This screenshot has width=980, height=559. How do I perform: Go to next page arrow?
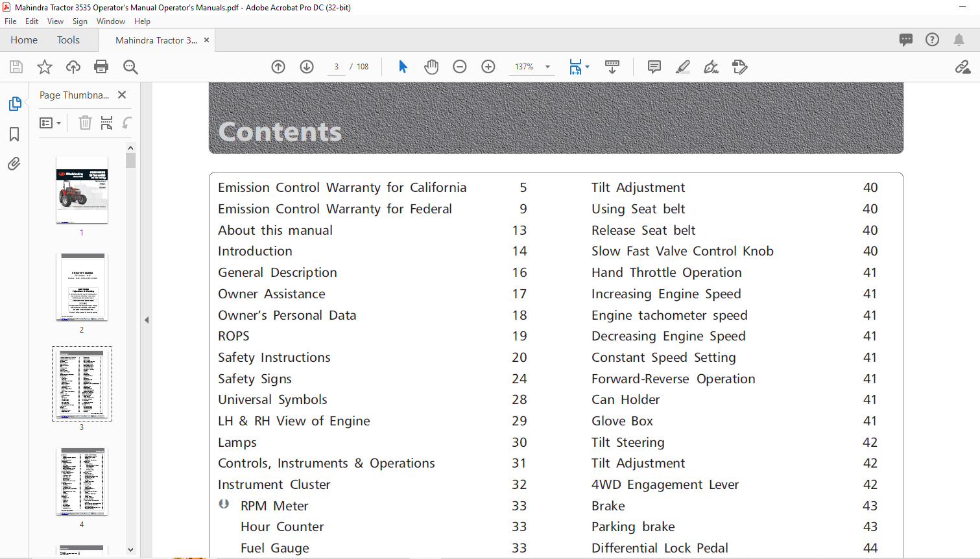tap(307, 67)
